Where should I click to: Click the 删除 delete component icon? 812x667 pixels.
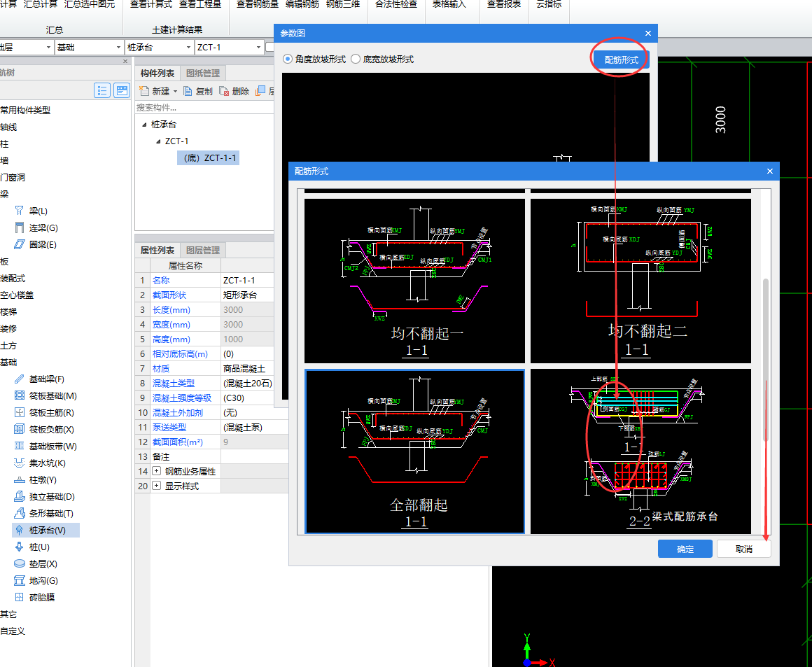pos(224,91)
